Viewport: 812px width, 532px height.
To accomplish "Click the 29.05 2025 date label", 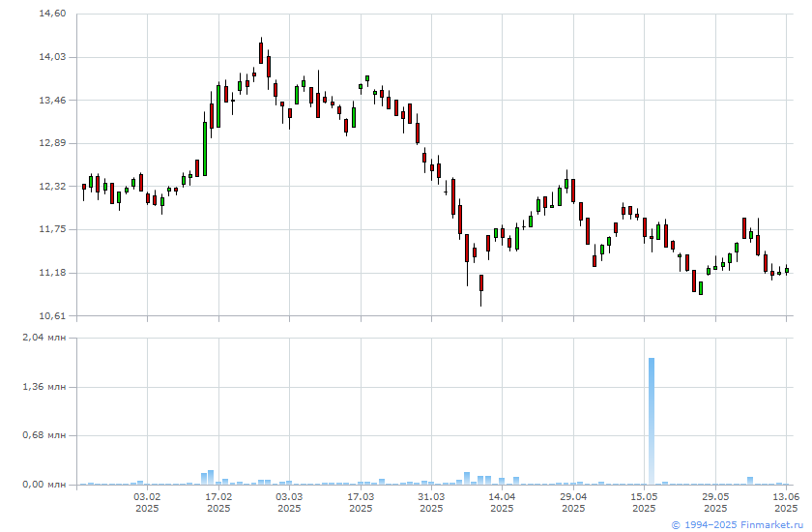I will 715,502.
